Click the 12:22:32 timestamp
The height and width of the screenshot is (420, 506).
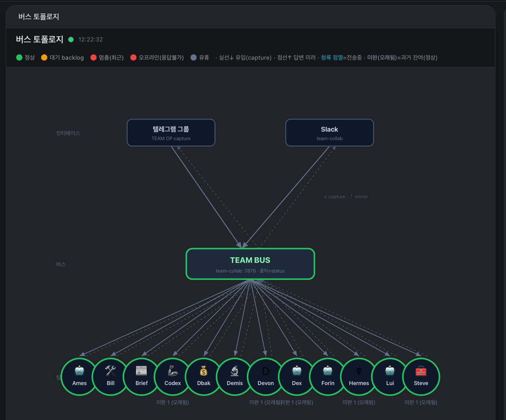tap(91, 40)
